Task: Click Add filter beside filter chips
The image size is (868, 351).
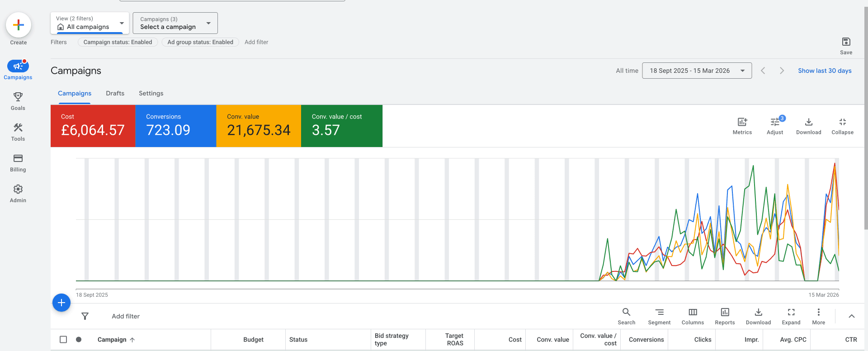Action: pos(256,42)
